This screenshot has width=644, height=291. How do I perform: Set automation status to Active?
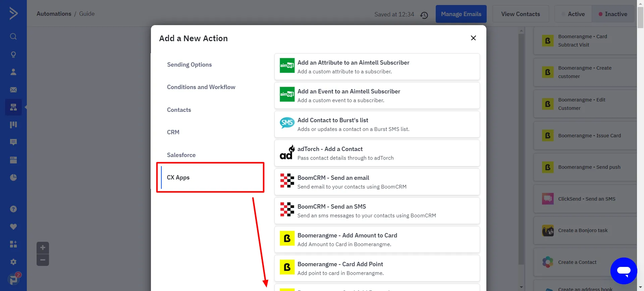(573, 14)
